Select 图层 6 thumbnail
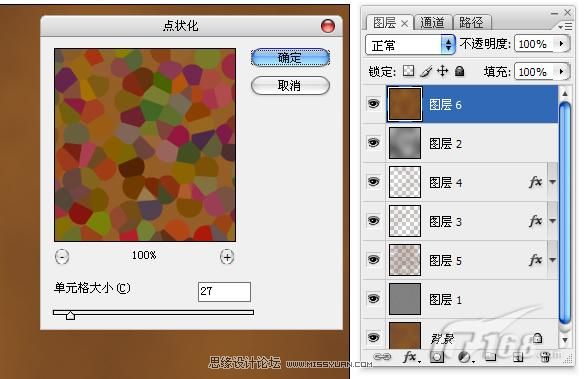Screen dimensions: 585x379 (x=405, y=104)
